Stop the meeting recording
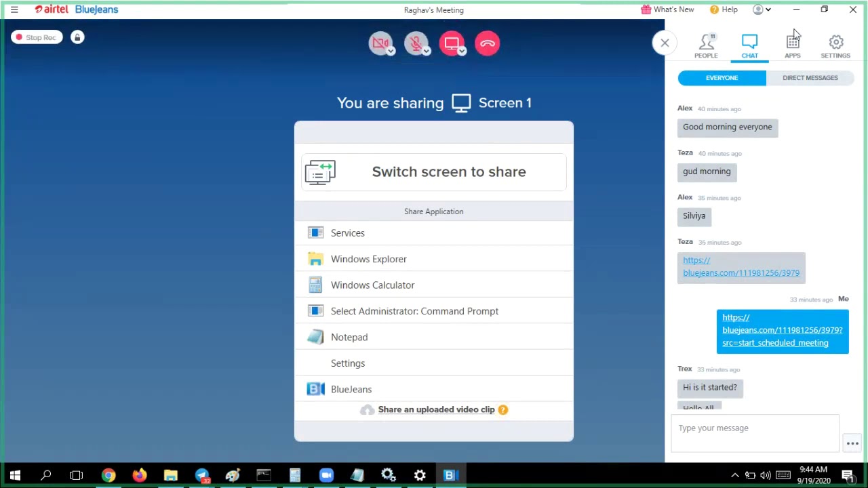This screenshot has height=488, width=868. pos(37,37)
